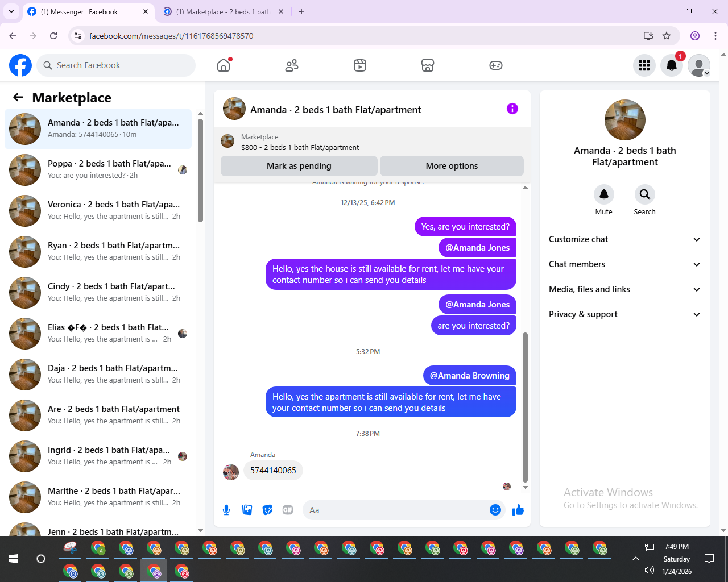Click conversation list scrollbar
The height and width of the screenshot is (582, 728).
(200, 171)
